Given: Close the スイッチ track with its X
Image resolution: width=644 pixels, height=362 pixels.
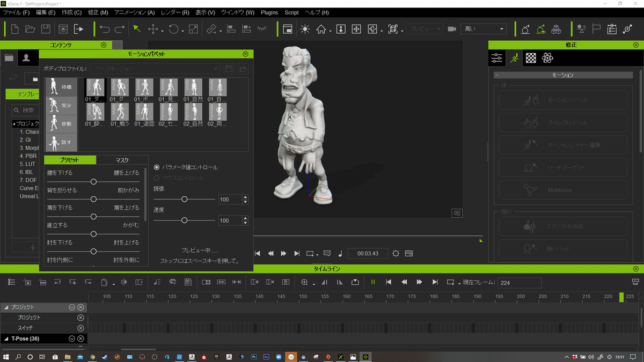Looking at the screenshot, I should [x=80, y=328].
